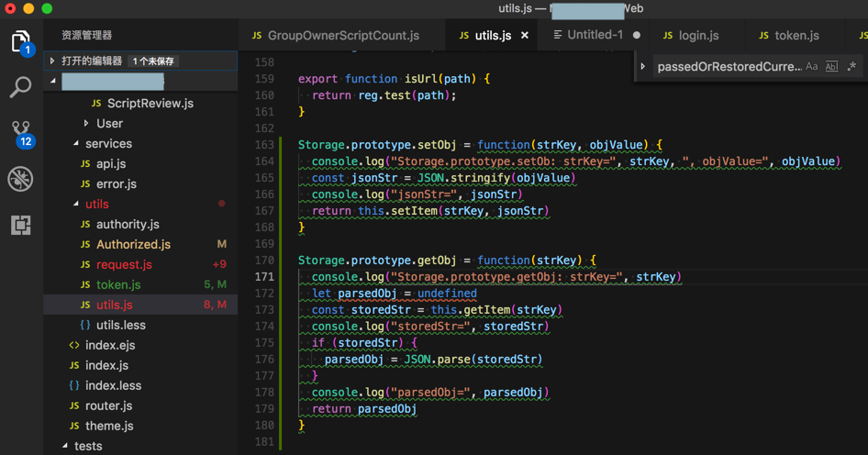The image size is (868, 455).
Task: Expand replace mode arrow in find widget
Action: pyautogui.click(x=643, y=67)
